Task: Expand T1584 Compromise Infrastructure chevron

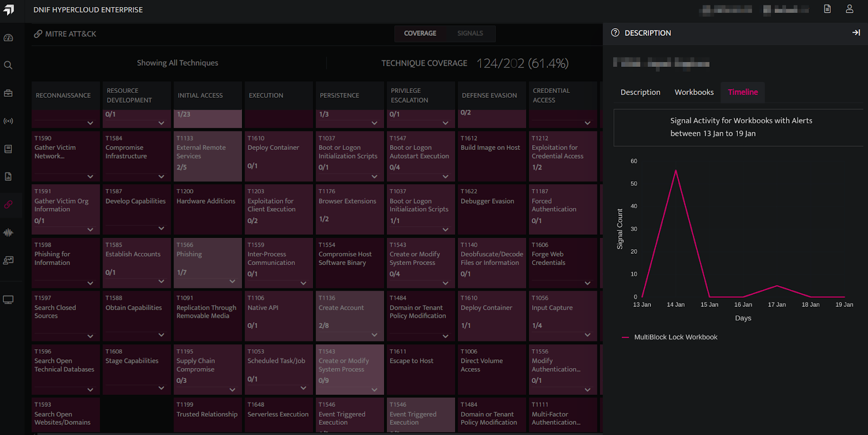Action: (x=161, y=176)
